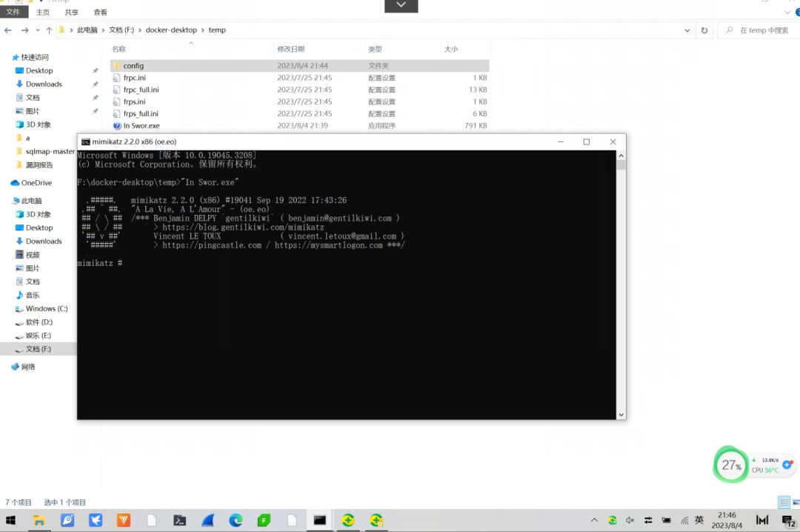This screenshot has width=800, height=532.
Task: Select the In Swor.exe application
Action: (299, 126)
